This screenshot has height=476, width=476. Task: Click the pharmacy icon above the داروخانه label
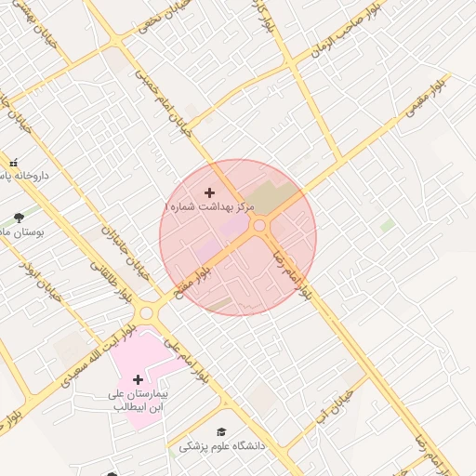coord(14,163)
